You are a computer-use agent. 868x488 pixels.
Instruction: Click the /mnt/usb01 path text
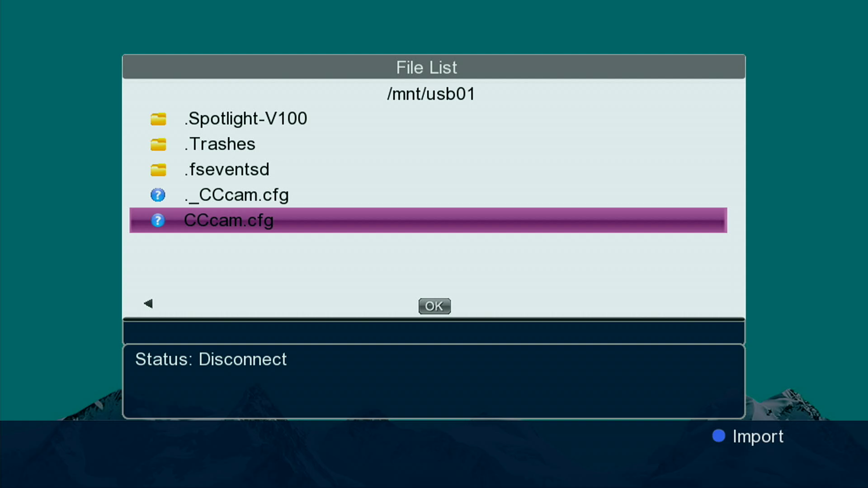pyautogui.click(x=431, y=94)
